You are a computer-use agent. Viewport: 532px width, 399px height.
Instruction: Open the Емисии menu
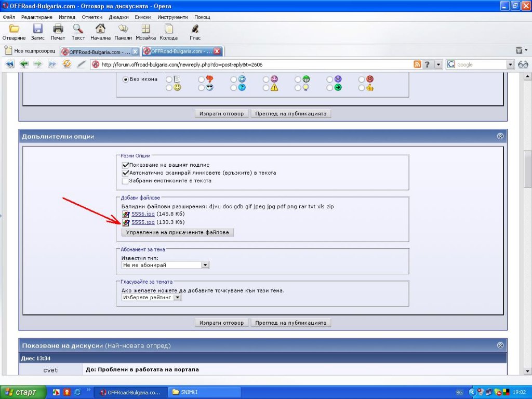143,17
